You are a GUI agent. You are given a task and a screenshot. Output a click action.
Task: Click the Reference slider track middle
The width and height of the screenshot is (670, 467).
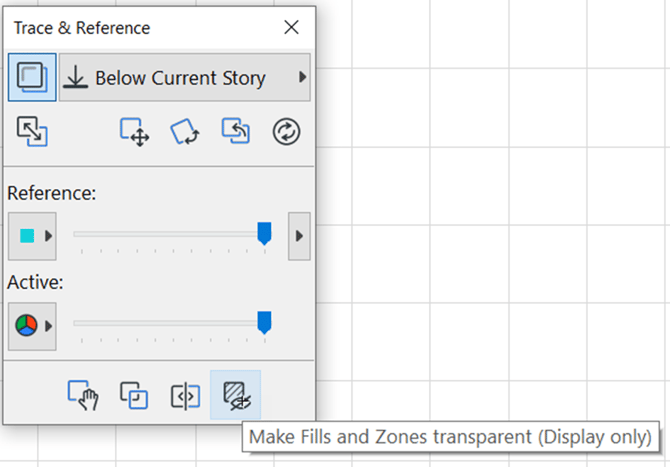(x=168, y=235)
